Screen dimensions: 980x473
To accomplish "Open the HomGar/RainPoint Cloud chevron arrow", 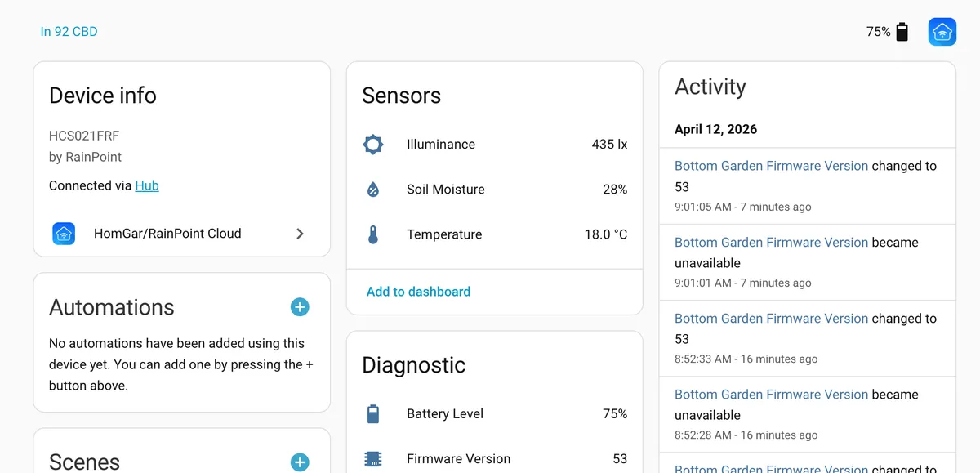I will click(300, 234).
